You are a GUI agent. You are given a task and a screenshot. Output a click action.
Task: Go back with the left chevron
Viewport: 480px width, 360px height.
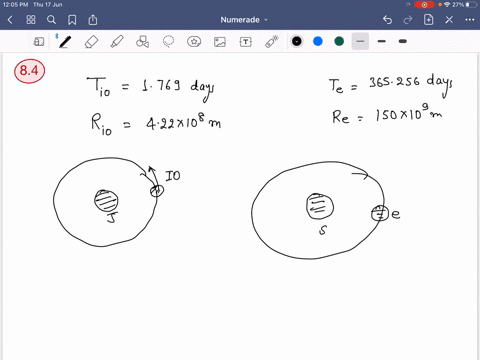pos(10,20)
